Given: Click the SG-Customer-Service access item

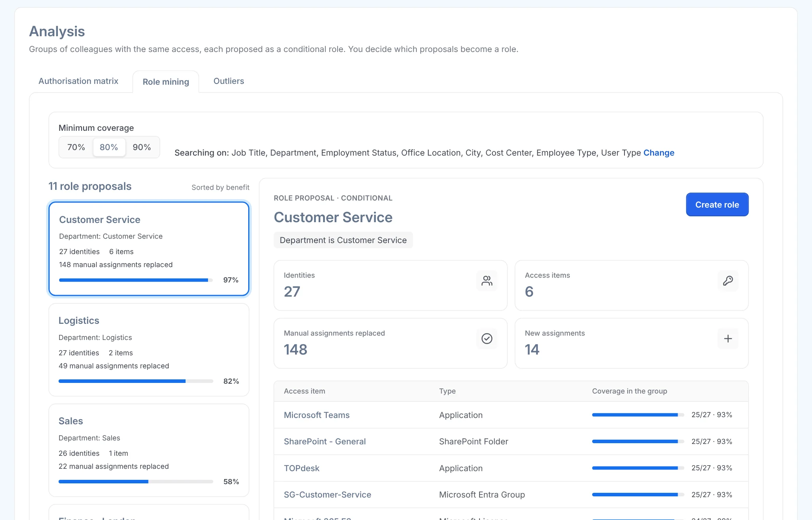Looking at the screenshot, I should pos(328,494).
